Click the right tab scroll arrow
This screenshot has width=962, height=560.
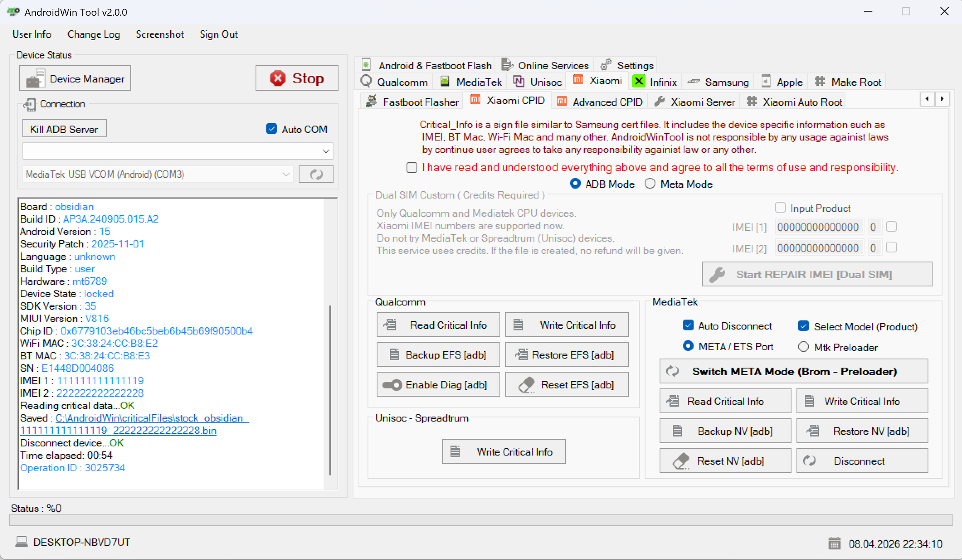943,99
